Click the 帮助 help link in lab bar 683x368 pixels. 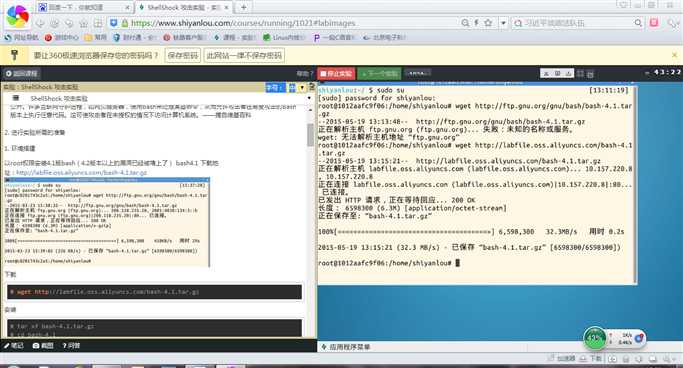click(x=304, y=74)
